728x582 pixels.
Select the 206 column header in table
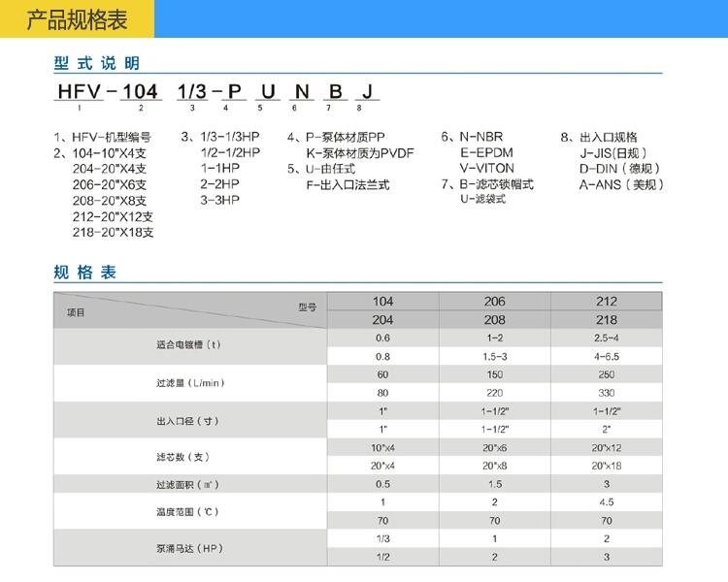(494, 301)
